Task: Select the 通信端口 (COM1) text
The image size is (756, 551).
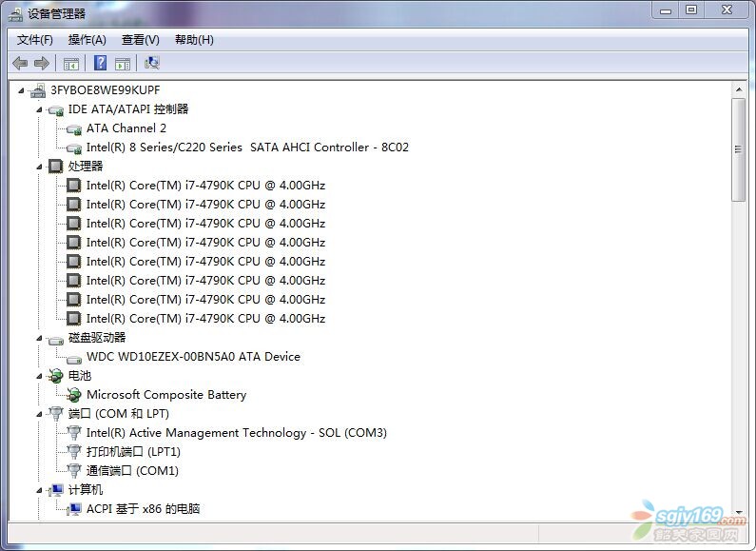Action: pyautogui.click(x=132, y=471)
